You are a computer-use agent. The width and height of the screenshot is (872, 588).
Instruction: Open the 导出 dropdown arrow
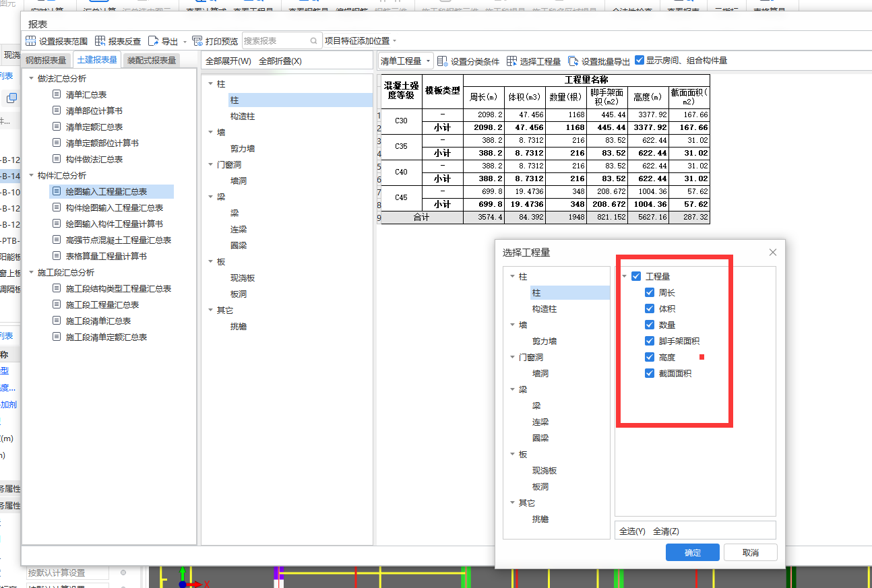pos(185,42)
